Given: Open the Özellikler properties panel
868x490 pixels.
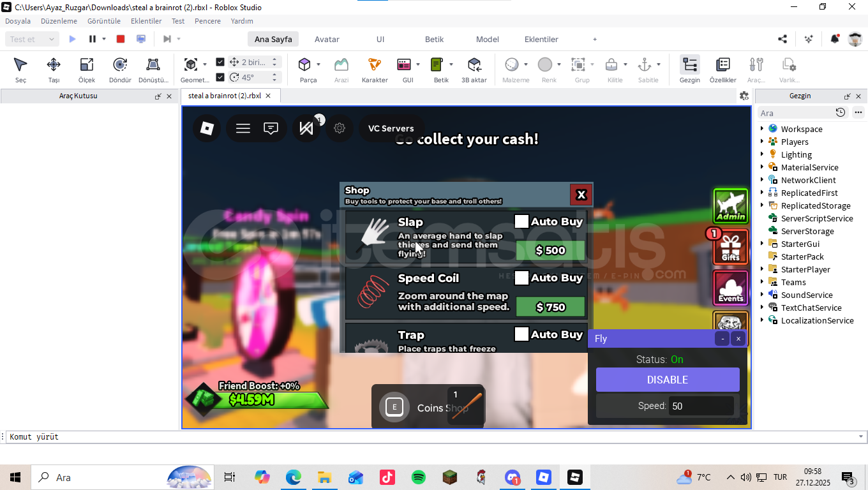Looking at the screenshot, I should [x=723, y=70].
